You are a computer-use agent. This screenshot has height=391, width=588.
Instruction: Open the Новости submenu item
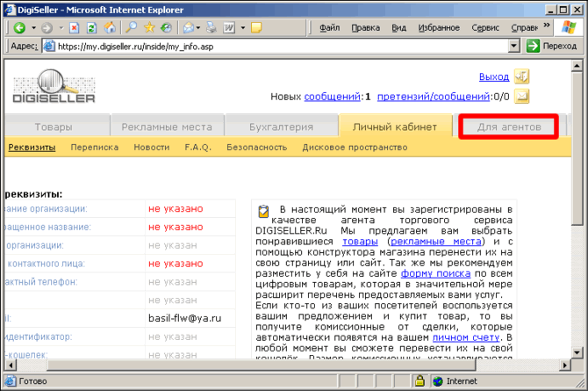[152, 148]
